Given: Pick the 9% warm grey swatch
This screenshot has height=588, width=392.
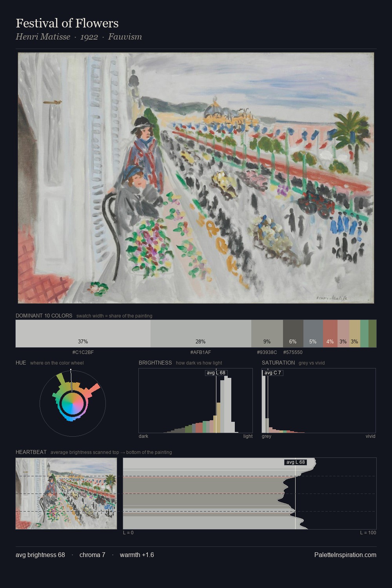Looking at the screenshot, I should [267, 334].
